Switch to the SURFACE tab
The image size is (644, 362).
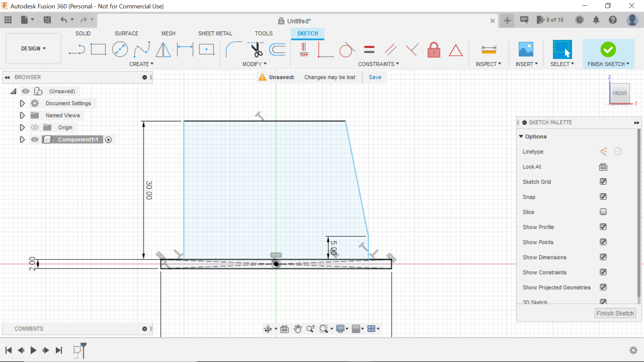(x=126, y=33)
